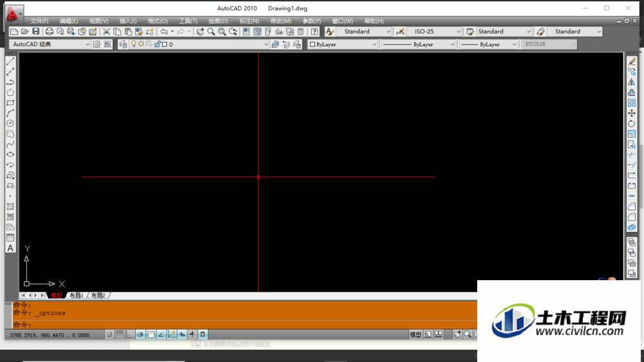Open the 绘图(D) menu
The image size is (644, 362).
pos(218,21)
